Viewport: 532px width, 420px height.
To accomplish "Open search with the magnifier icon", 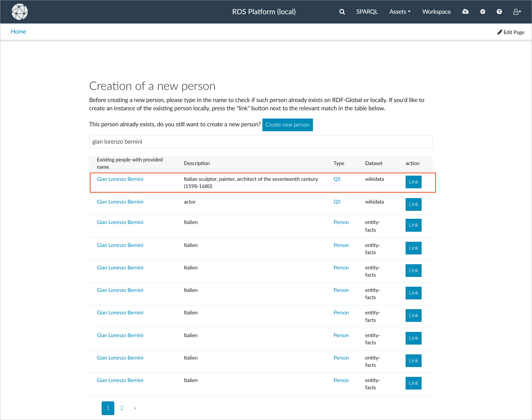I will coord(342,12).
